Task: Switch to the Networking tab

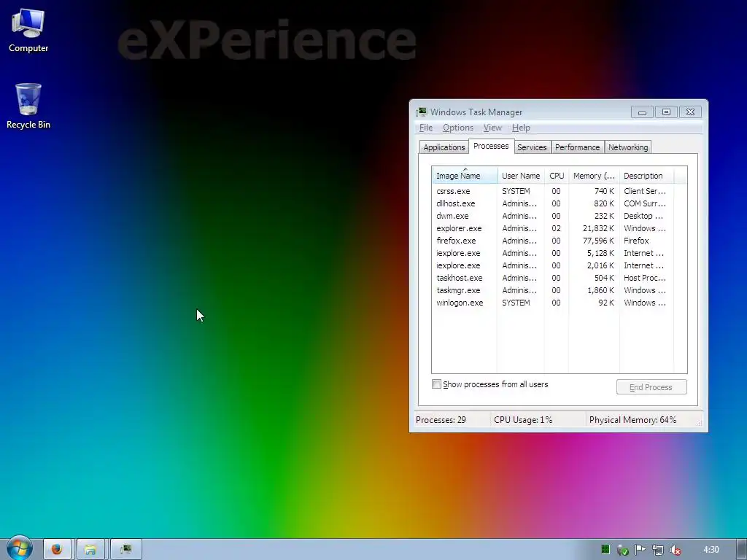Action: [628, 147]
